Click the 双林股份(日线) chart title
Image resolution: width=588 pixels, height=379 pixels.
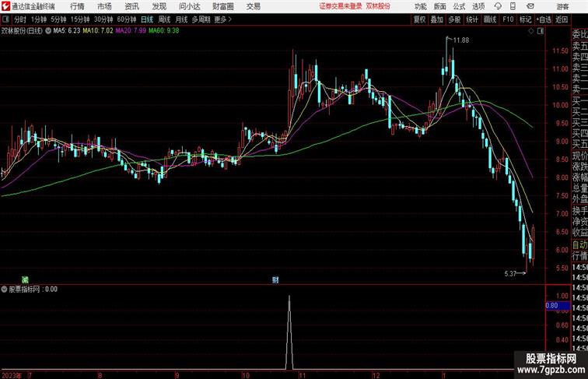(22, 31)
